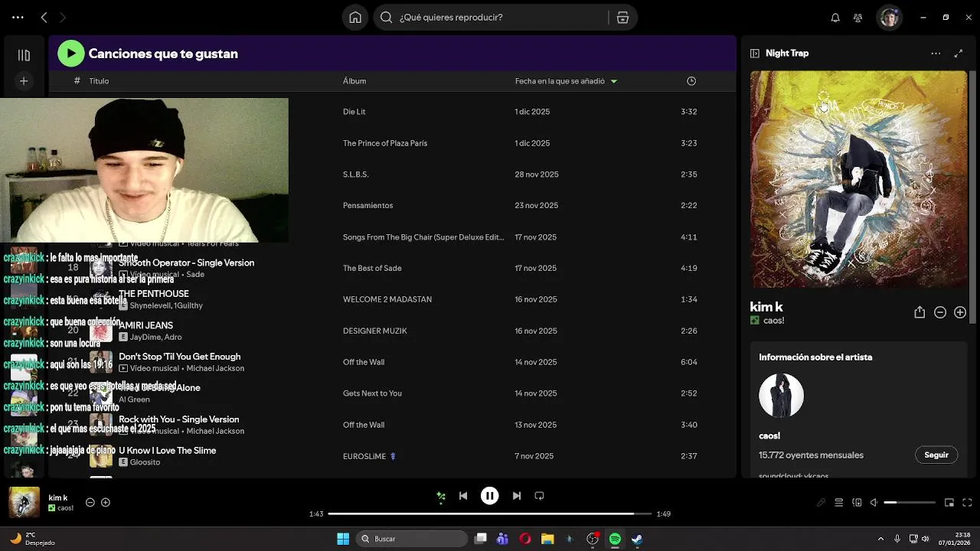The height and width of the screenshot is (551, 980).
Task: Collapse the Night Trap side panel icon
Action: 754,54
